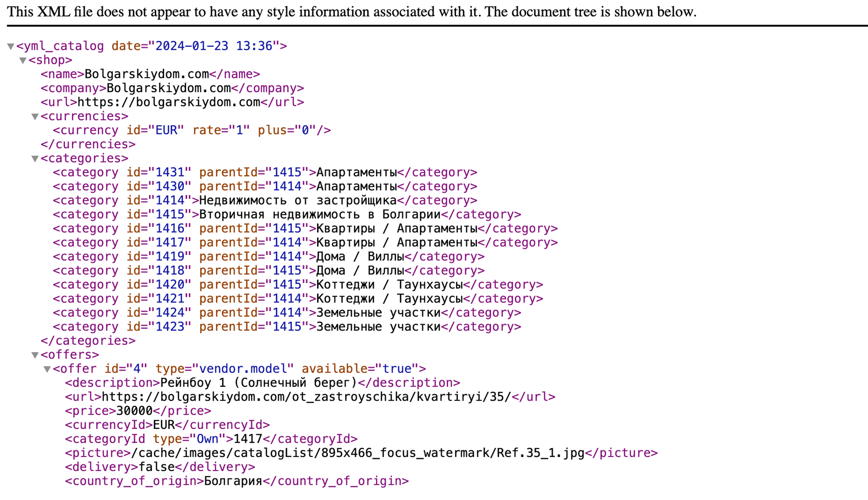Click the company element Bolgarskiydom.com
Screen dimensions: 868x500
click(169, 88)
